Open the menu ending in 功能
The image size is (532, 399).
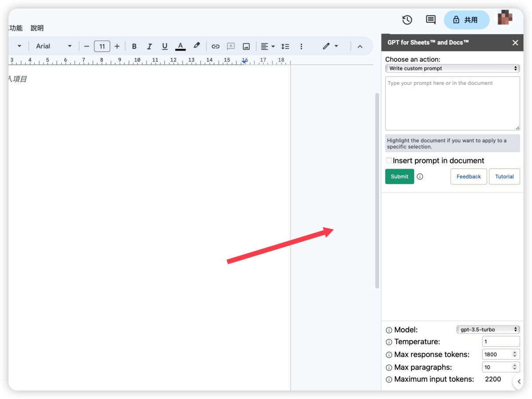coord(16,28)
